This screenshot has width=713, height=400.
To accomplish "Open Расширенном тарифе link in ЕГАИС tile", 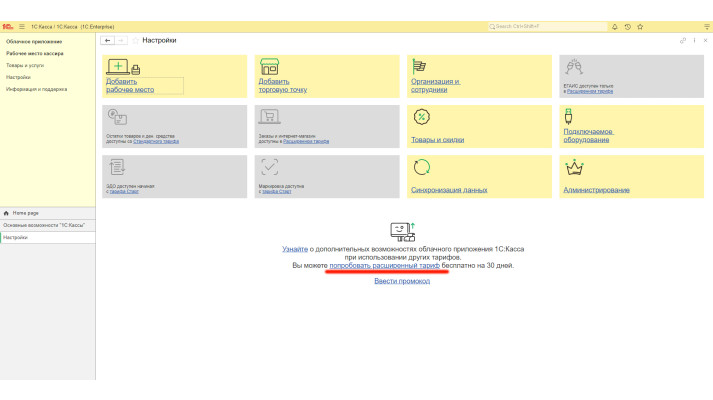I will click(x=590, y=91).
